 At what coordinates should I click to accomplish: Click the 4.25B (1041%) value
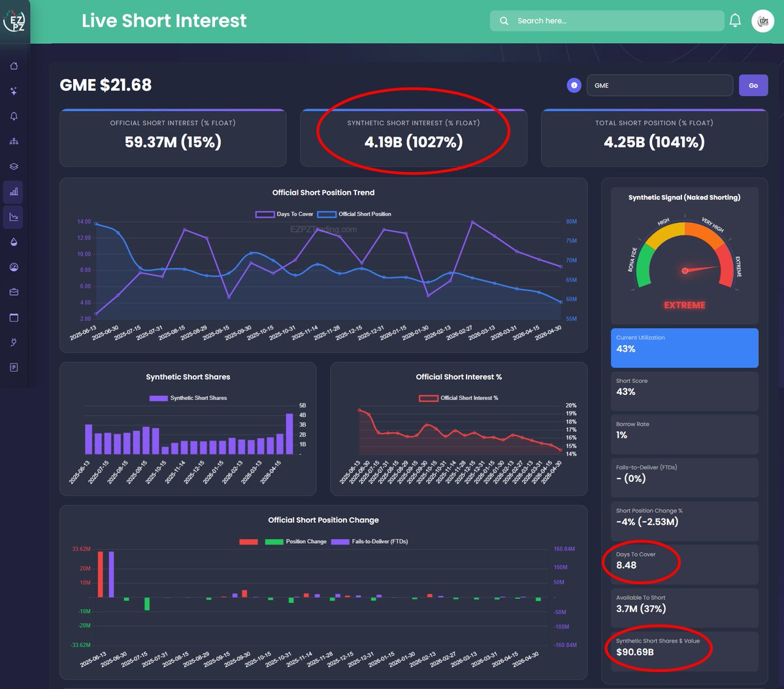pyautogui.click(x=654, y=142)
